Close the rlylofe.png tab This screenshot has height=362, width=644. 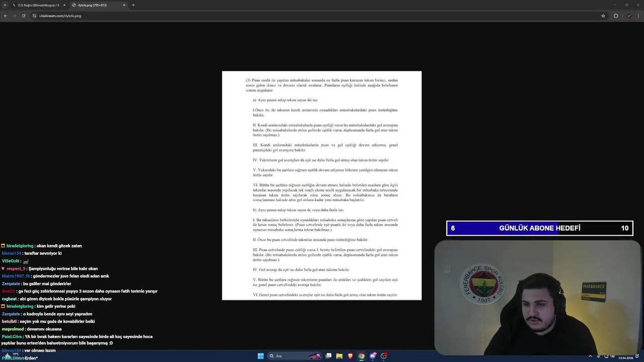tap(124, 5)
